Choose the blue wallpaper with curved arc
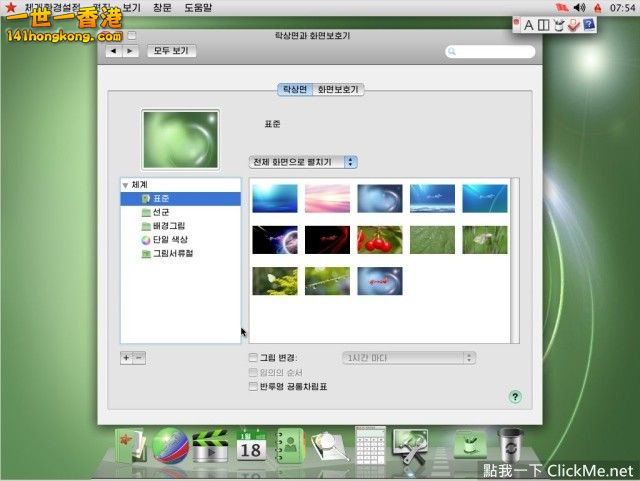The image size is (640, 481). 485,199
